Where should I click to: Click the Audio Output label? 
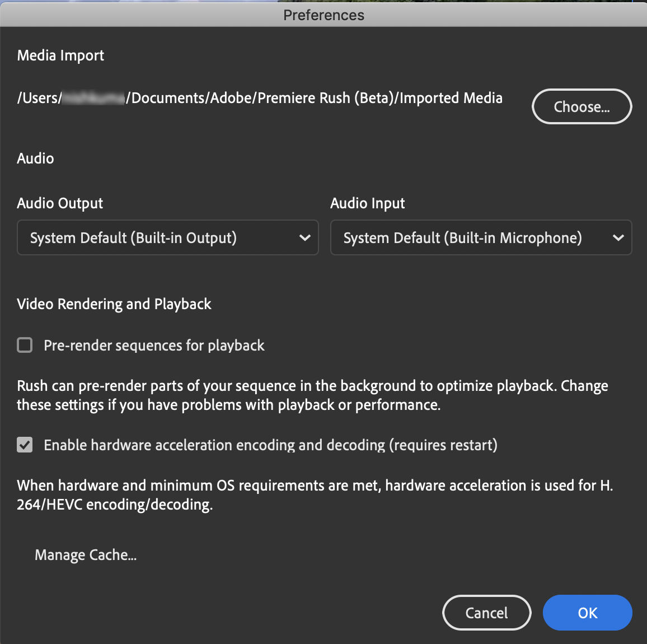click(x=60, y=203)
